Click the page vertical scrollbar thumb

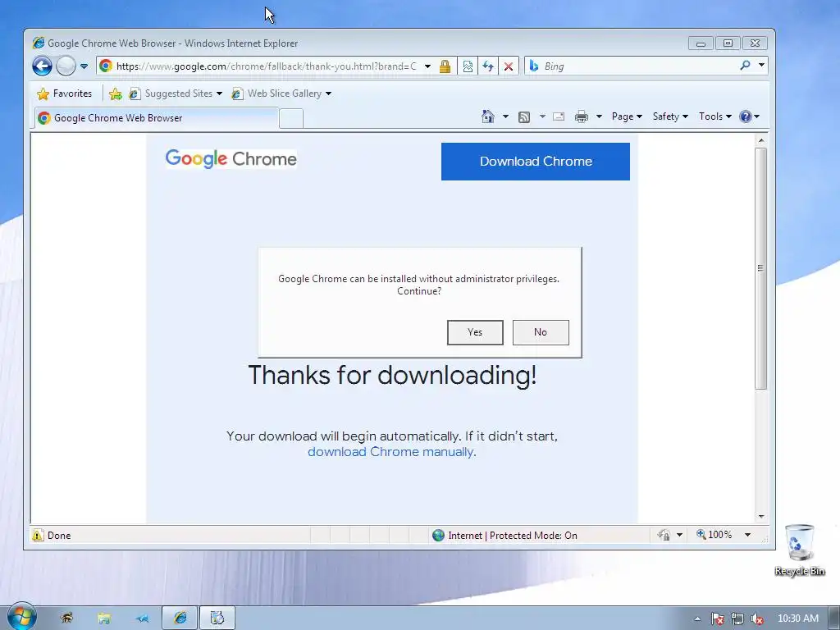[760, 268]
